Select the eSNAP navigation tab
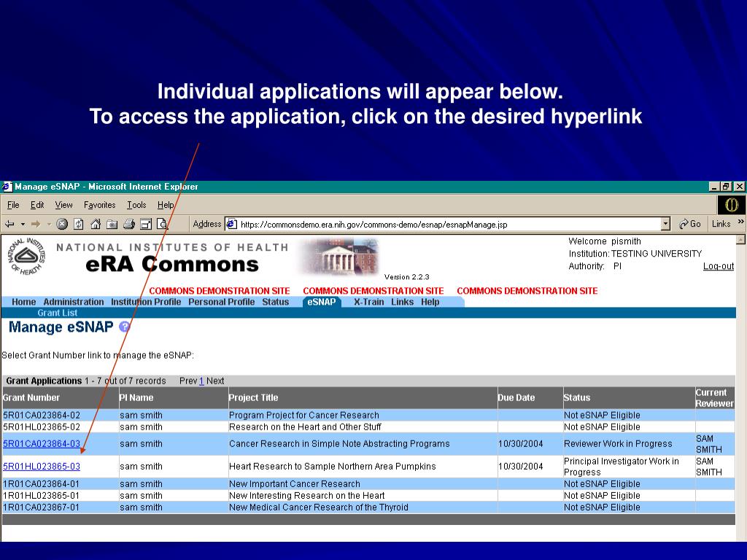Viewport: 747px width, 560px height. coord(322,302)
